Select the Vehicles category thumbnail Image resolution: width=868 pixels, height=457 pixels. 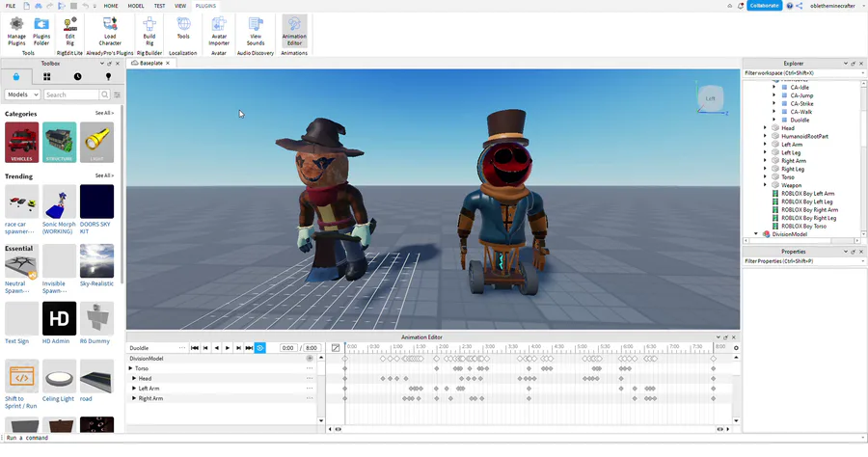point(21,142)
